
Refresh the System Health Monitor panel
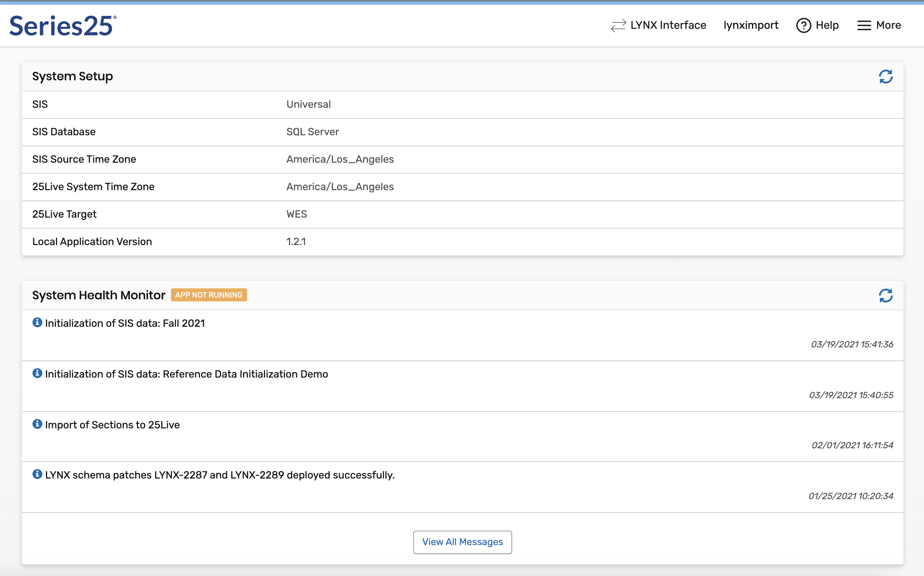point(886,296)
